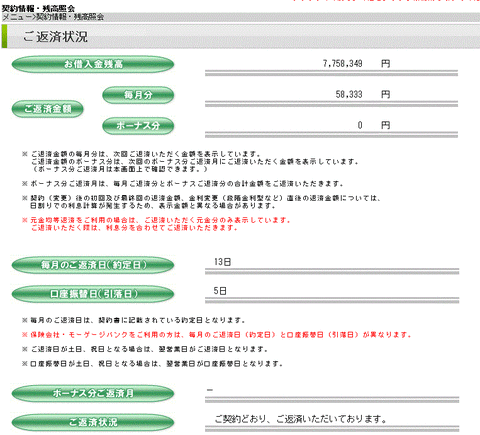
Task: Select the bonus amount value 0
Action: 360,125
